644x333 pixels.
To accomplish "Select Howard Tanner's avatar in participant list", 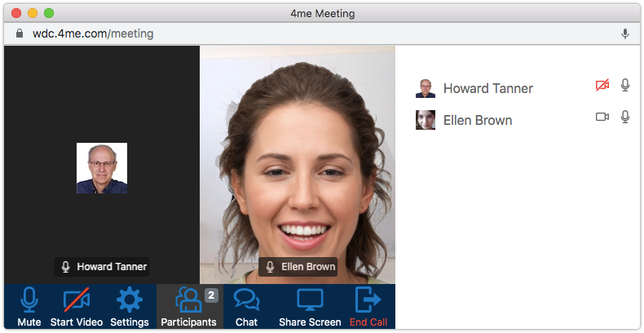I will (x=425, y=88).
